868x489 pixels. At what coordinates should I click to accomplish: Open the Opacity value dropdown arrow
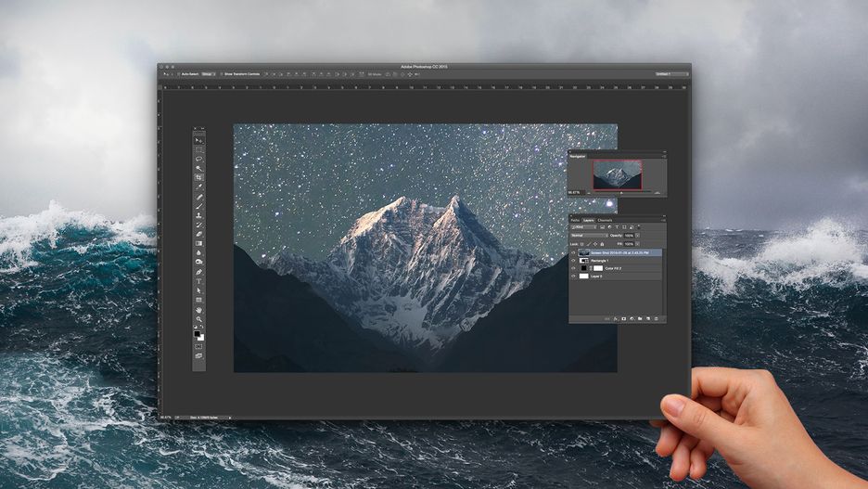pyautogui.click(x=637, y=236)
